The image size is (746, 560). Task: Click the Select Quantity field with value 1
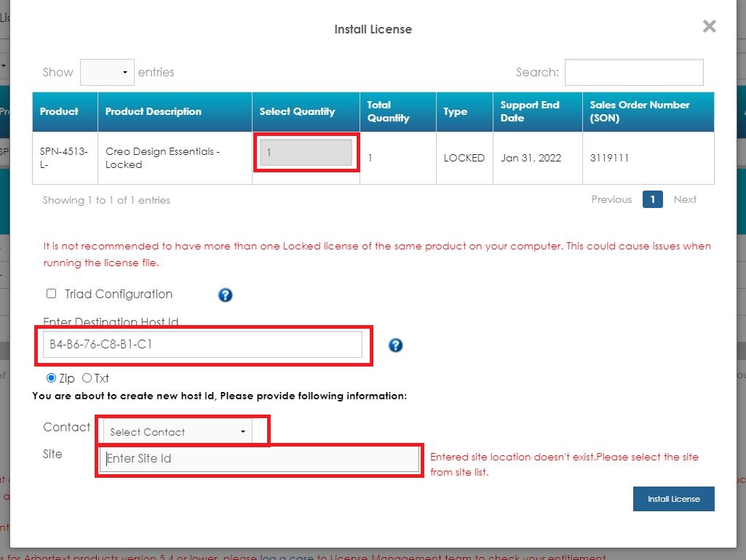point(306,153)
